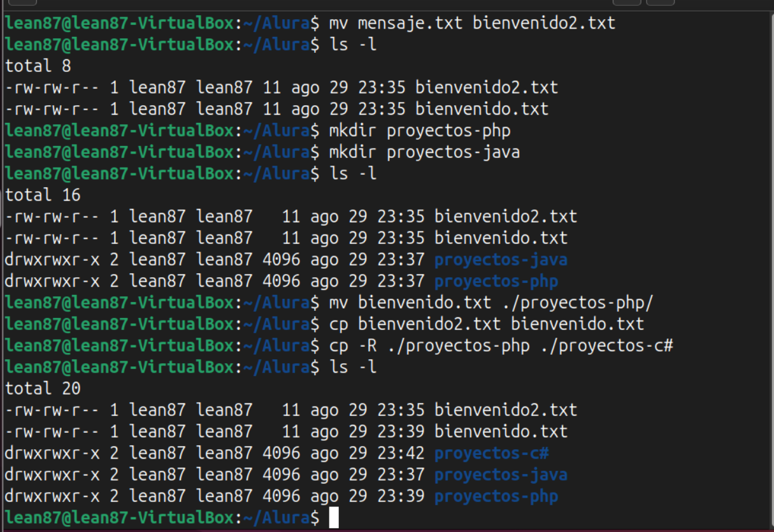Click the 'cp -R ./proyectos-php ./proyectos-c#' command
Screen dimensions: 774x532
(x=501, y=346)
